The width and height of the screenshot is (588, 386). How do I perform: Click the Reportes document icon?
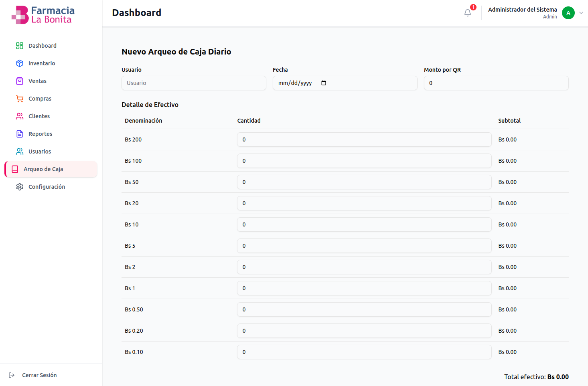point(20,134)
